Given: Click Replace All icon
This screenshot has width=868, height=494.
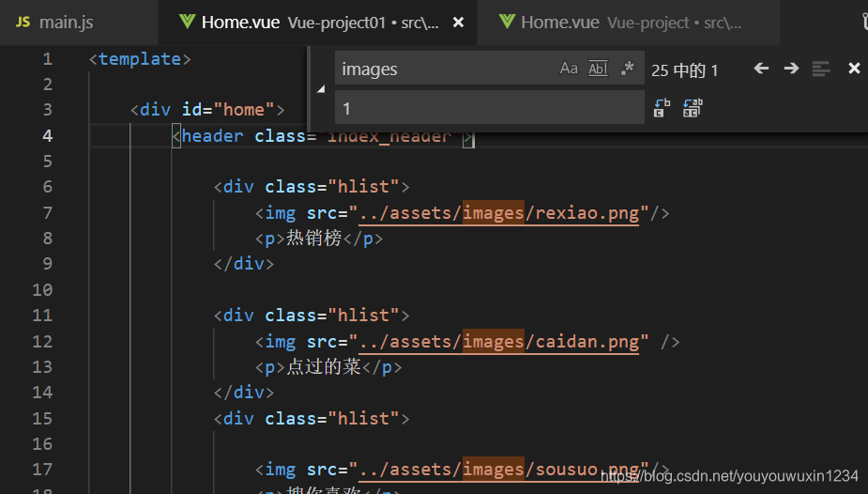Looking at the screenshot, I should pos(693,108).
